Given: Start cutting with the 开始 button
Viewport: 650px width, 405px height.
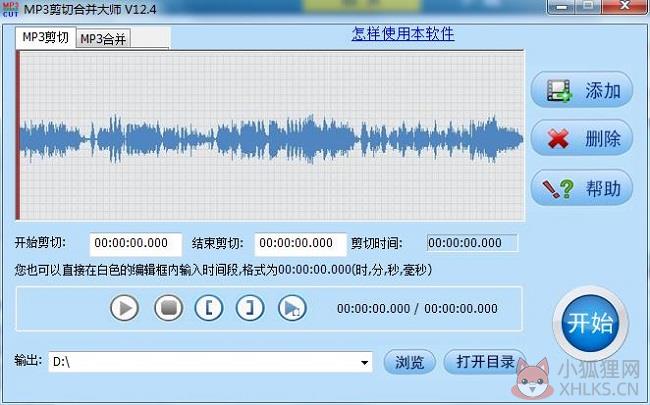Looking at the screenshot, I should (590, 323).
